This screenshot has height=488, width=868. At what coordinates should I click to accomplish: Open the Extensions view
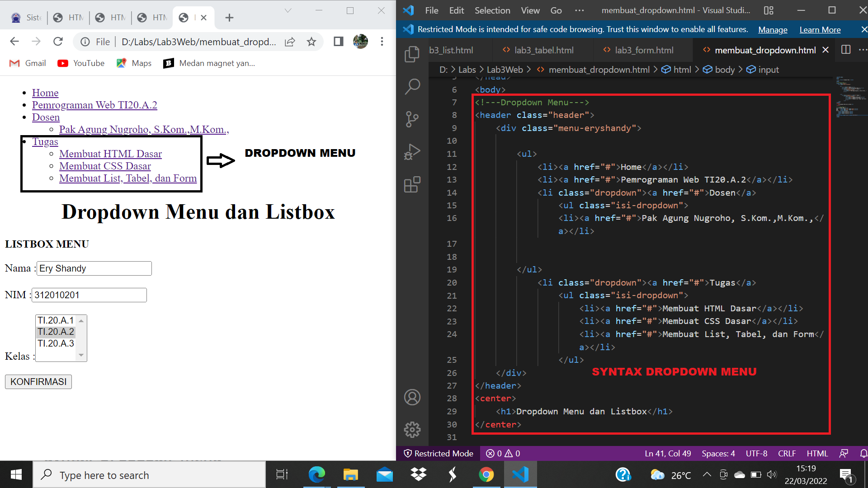412,184
